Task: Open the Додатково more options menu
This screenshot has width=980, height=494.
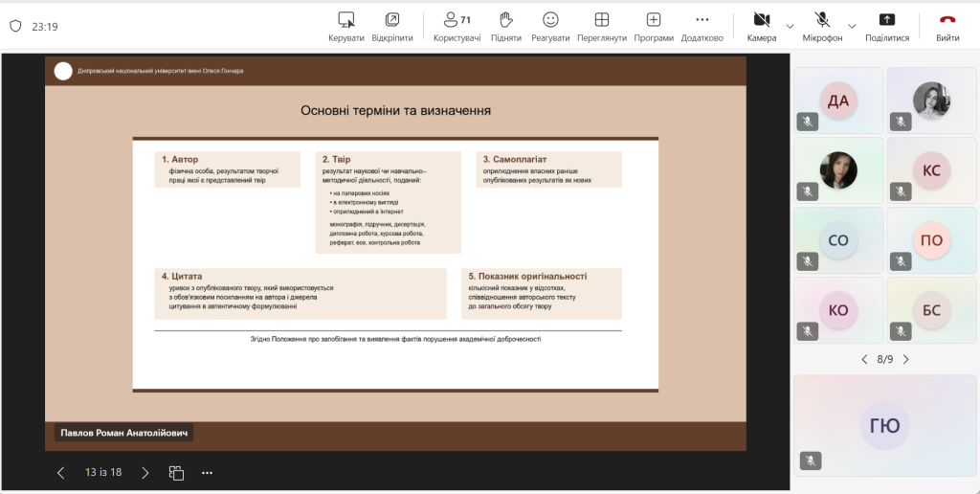Action: click(702, 20)
